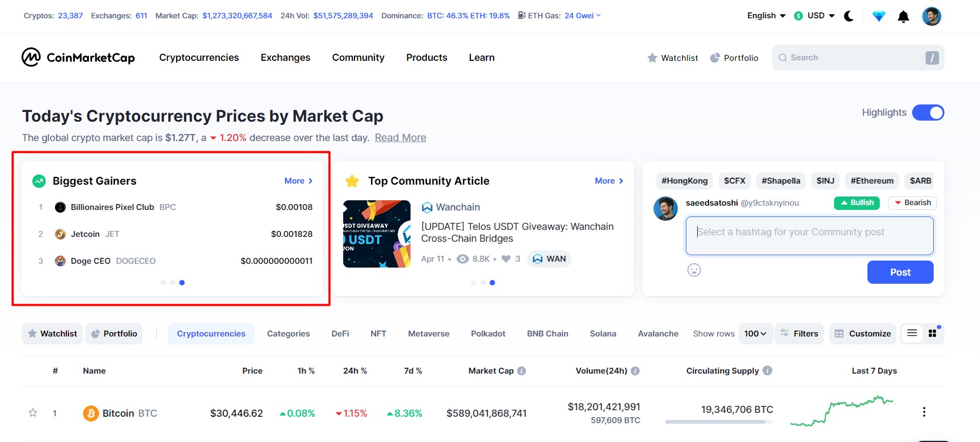Click the Biggest Gainers trend icon
The height and width of the screenshot is (442, 980).
pyautogui.click(x=39, y=181)
